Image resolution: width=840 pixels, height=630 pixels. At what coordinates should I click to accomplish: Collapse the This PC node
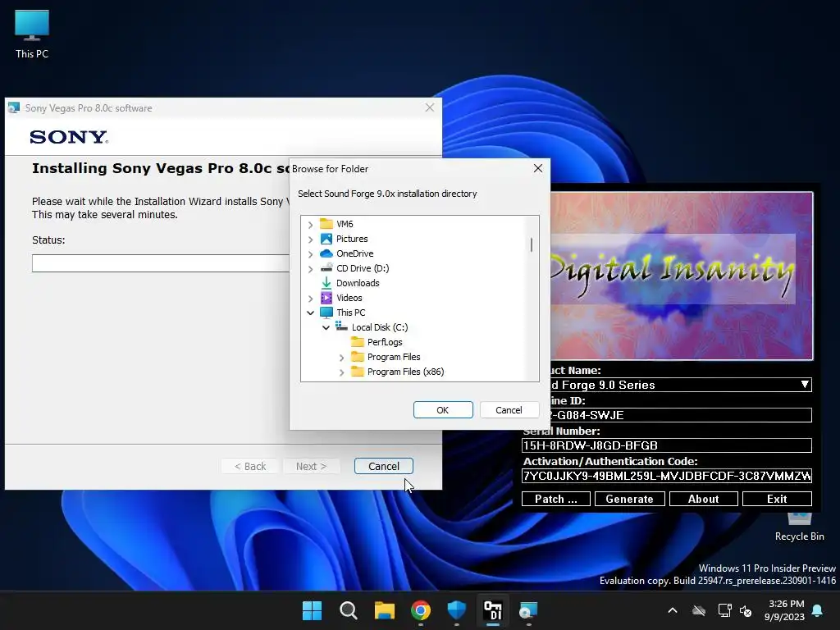click(311, 313)
